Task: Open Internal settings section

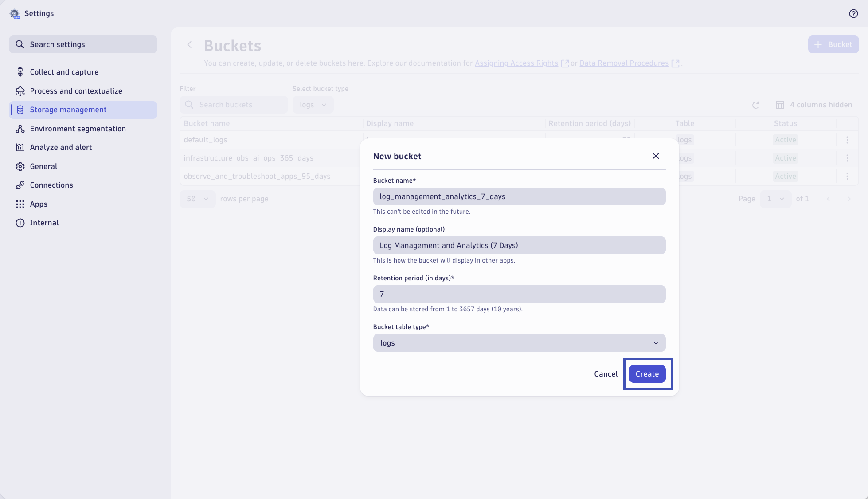Action: tap(83, 223)
